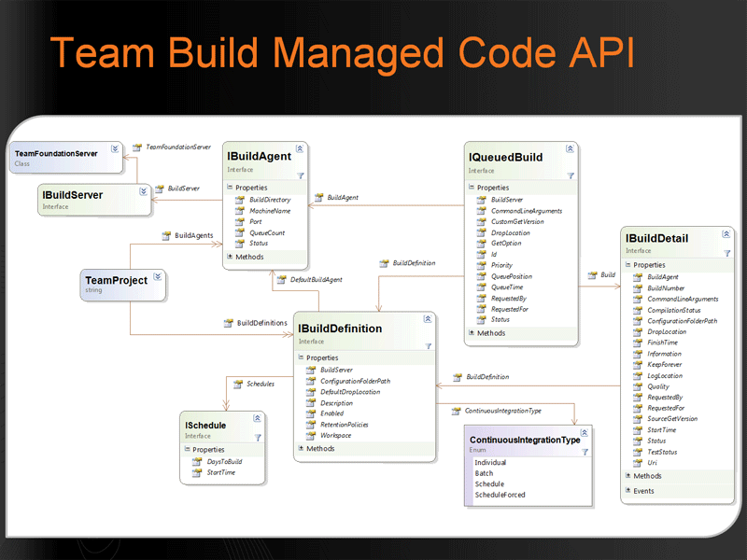
Task: Select the TeamFoundationServer class title
Action: click(56, 153)
